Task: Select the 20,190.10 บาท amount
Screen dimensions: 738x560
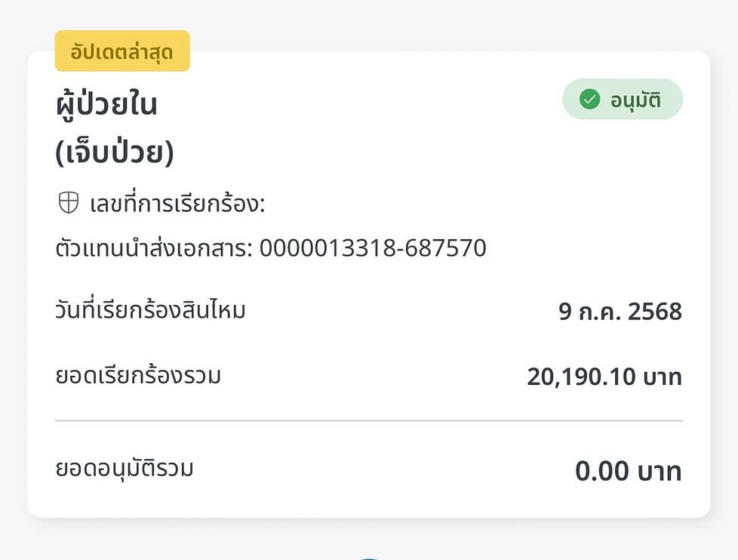Action: 604,377
